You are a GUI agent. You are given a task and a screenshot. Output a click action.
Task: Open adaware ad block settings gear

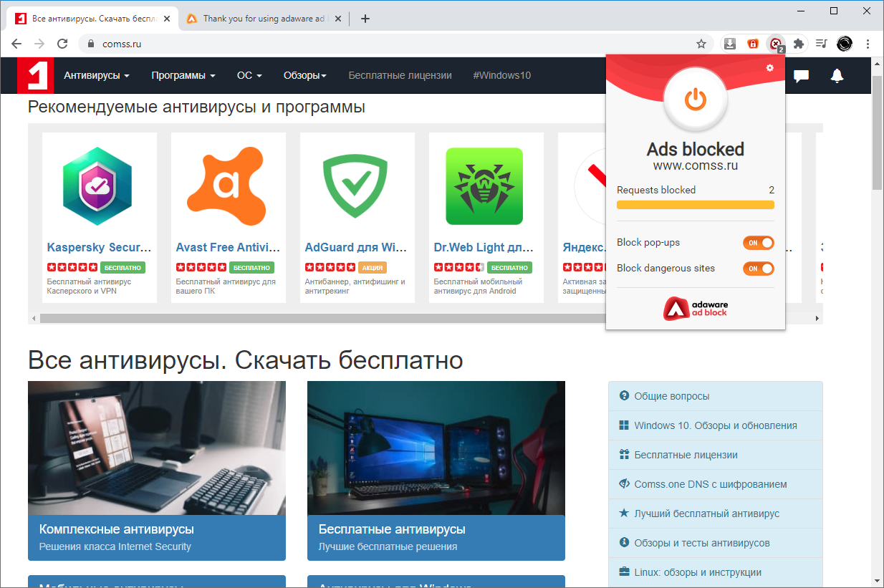(770, 68)
